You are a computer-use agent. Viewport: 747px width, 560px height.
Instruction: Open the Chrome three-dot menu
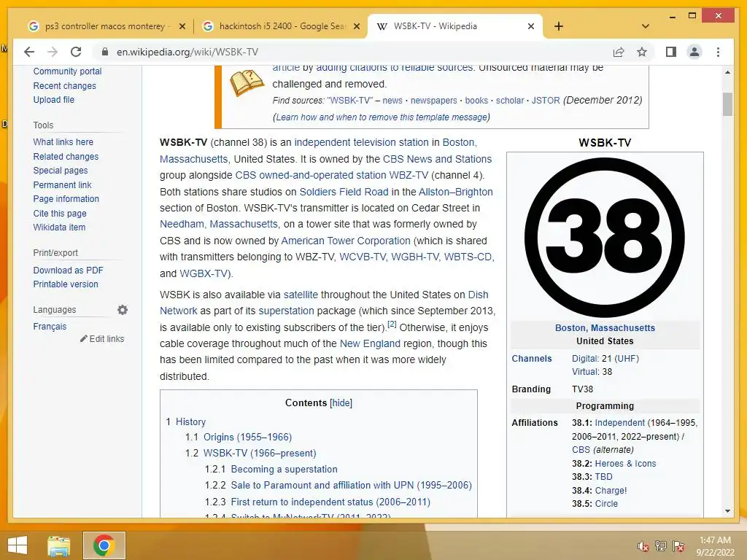coord(718,52)
